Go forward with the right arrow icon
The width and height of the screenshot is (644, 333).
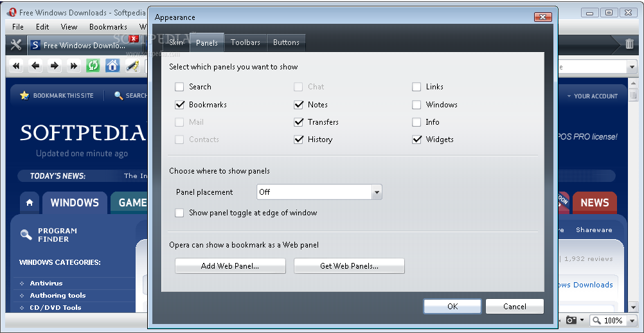coord(55,66)
